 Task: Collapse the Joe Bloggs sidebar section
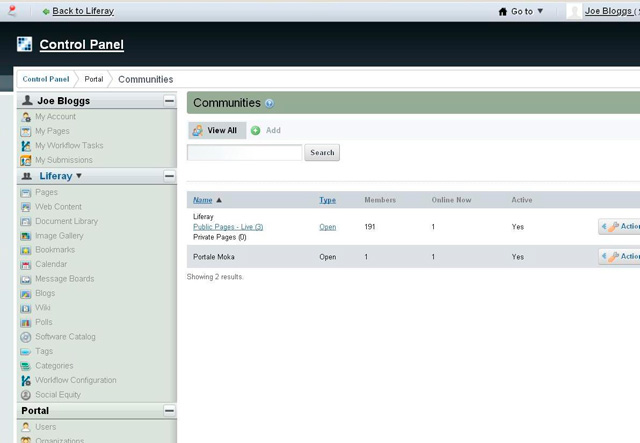point(169,100)
